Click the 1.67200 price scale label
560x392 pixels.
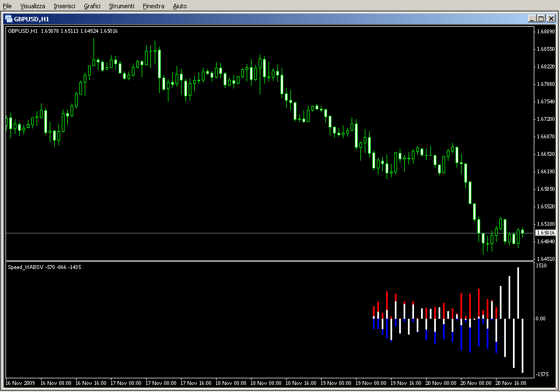546,119
